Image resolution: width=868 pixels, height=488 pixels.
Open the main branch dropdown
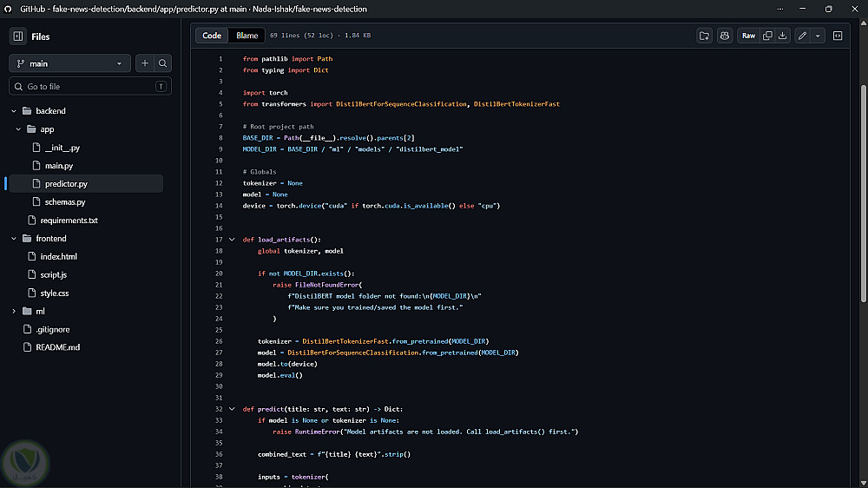[x=69, y=63]
